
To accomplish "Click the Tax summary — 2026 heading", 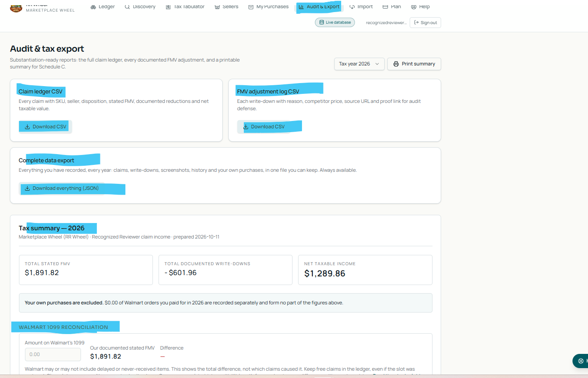I will tap(52, 228).
